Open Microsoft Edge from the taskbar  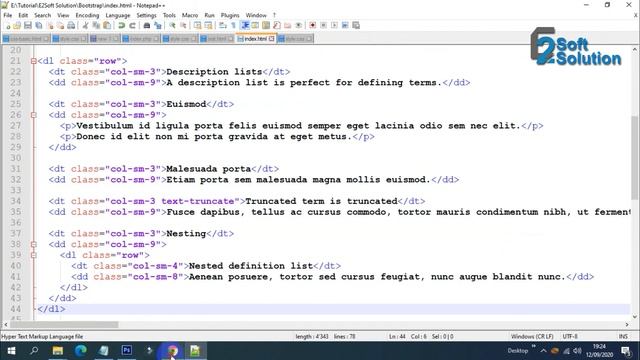pyautogui.click(x=80, y=351)
